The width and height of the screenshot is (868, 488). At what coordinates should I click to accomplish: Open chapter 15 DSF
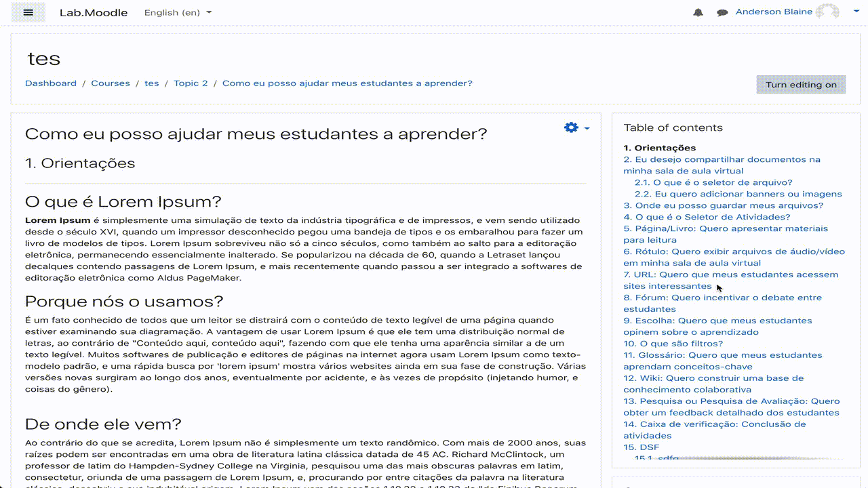pos(642,447)
